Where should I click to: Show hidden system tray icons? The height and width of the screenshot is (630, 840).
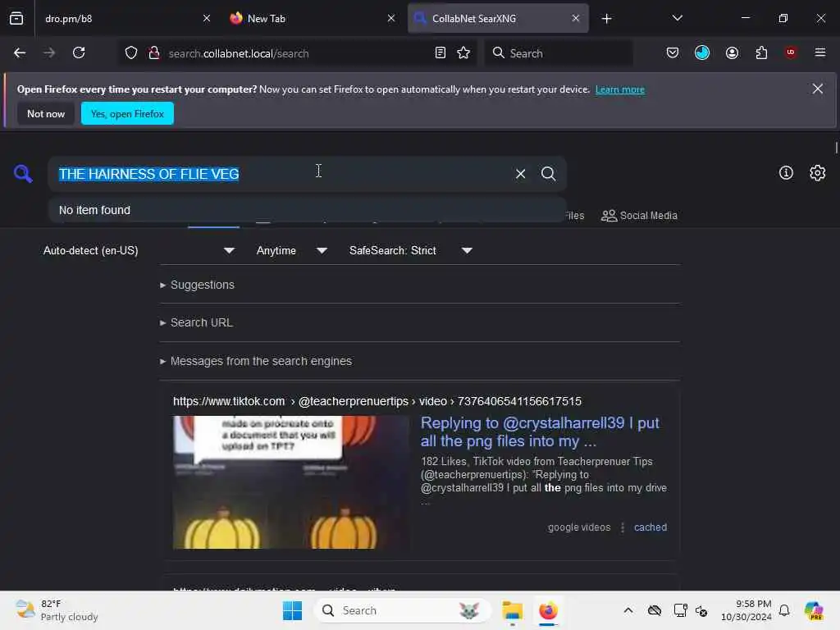pyautogui.click(x=628, y=610)
